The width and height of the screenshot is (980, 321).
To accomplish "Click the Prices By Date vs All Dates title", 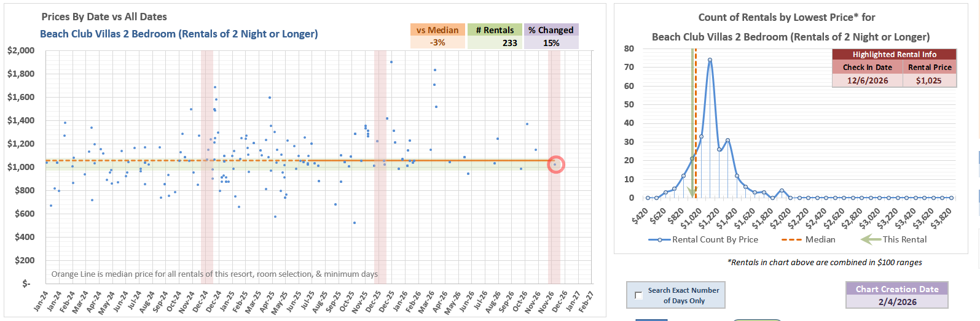I will point(104,17).
